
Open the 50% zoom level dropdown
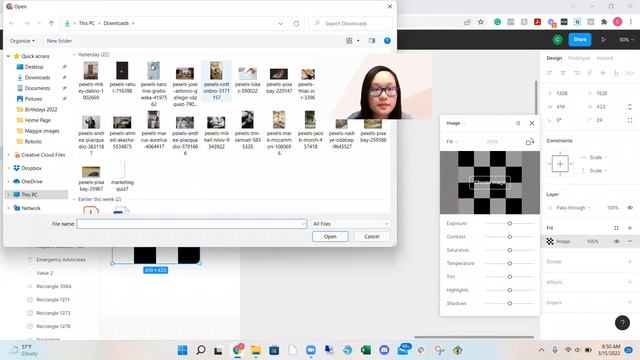(x=626, y=40)
